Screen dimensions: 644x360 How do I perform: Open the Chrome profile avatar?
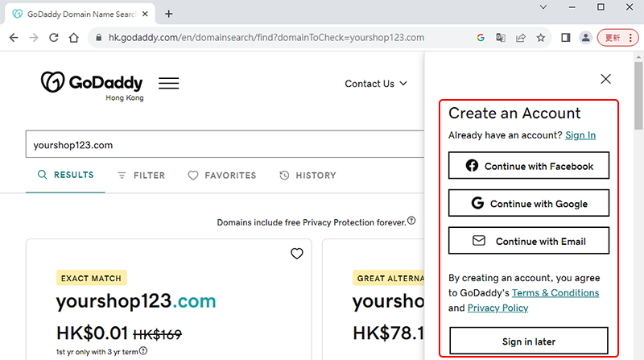click(x=586, y=38)
